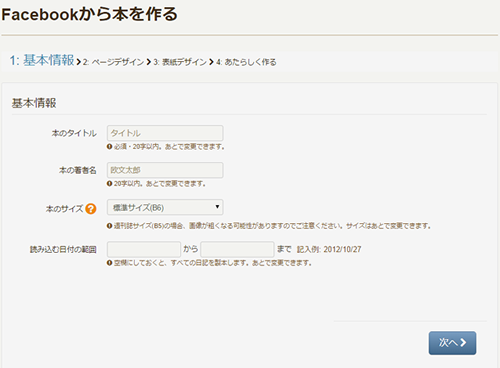Click the Facebookから本を作る page heading
Screen dimensions: 500x368
(89, 15)
